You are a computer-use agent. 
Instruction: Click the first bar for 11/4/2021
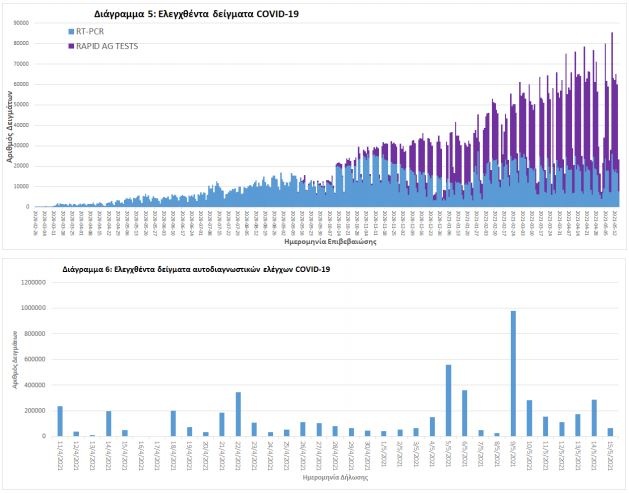pyautogui.click(x=59, y=421)
